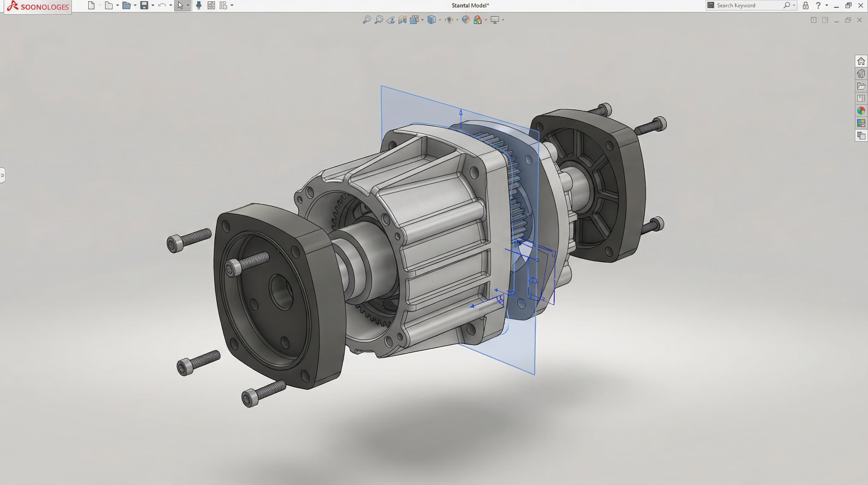868x485 pixels.
Task: Click the blue pushpin toolbar icon
Action: point(198,5)
